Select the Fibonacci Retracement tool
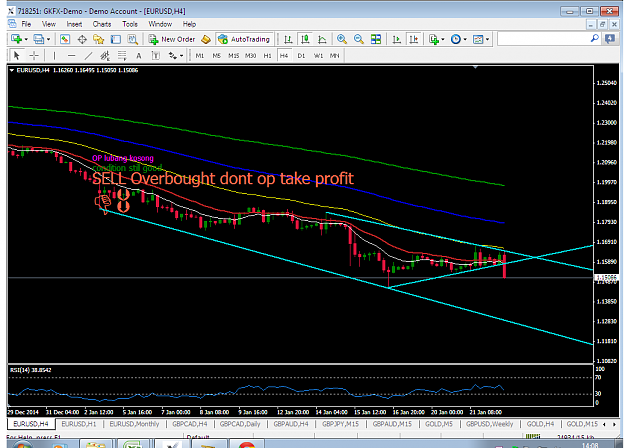Screen dimensions: 625x448 [122, 56]
